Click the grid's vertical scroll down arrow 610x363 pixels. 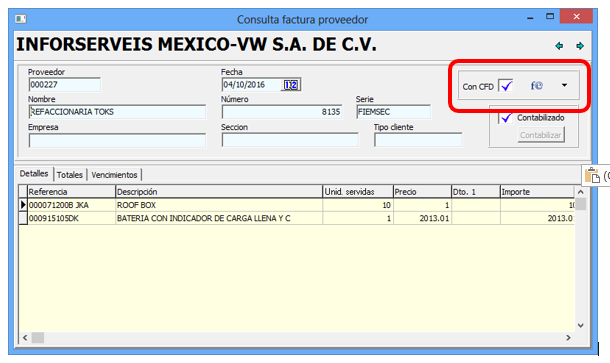pos(580,326)
